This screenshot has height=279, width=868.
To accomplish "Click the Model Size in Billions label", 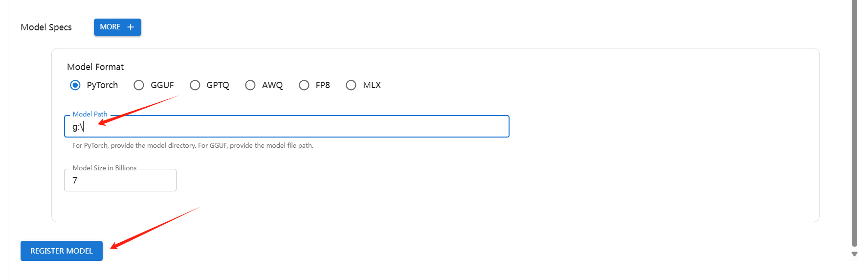I will [105, 168].
